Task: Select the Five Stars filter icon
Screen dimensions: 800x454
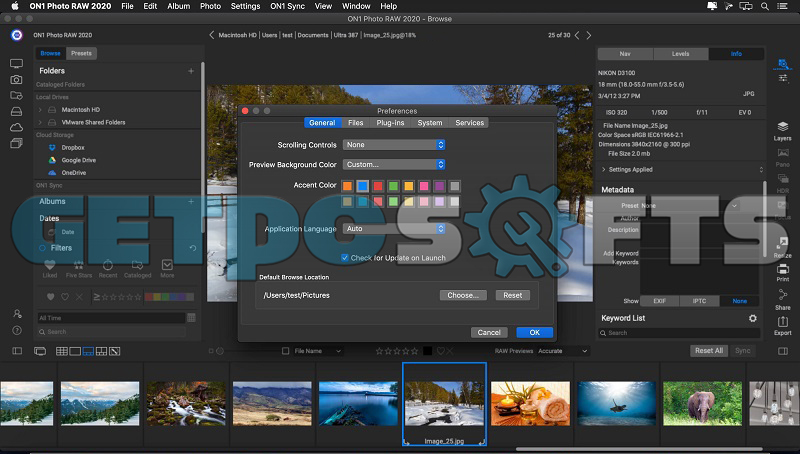Action: click(79, 265)
